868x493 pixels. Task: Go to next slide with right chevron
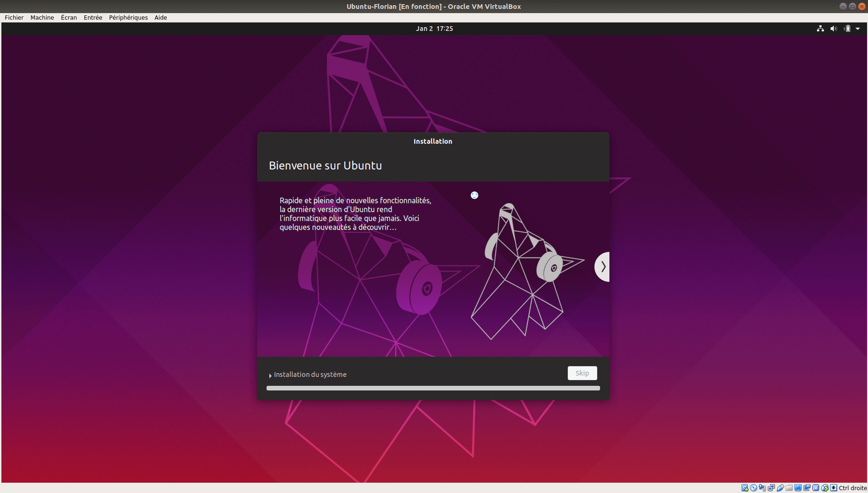point(603,267)
